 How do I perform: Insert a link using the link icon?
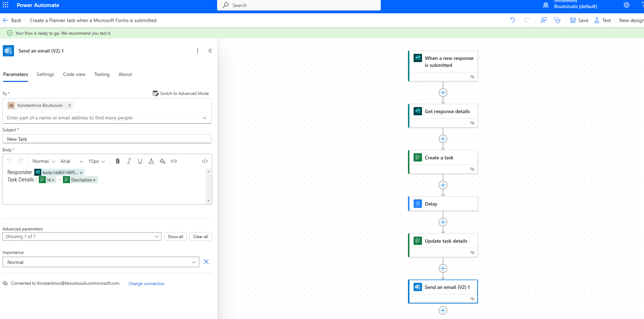click(174, 161)
